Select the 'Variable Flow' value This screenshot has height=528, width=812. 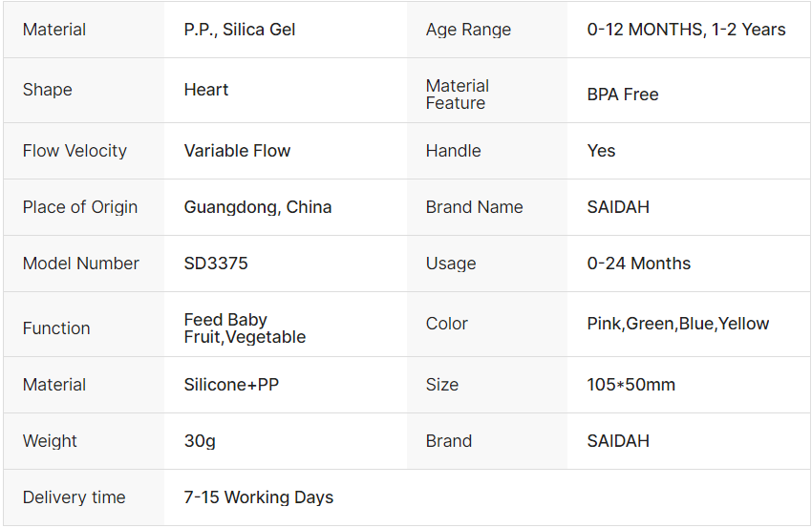click(x=237, y=151)
